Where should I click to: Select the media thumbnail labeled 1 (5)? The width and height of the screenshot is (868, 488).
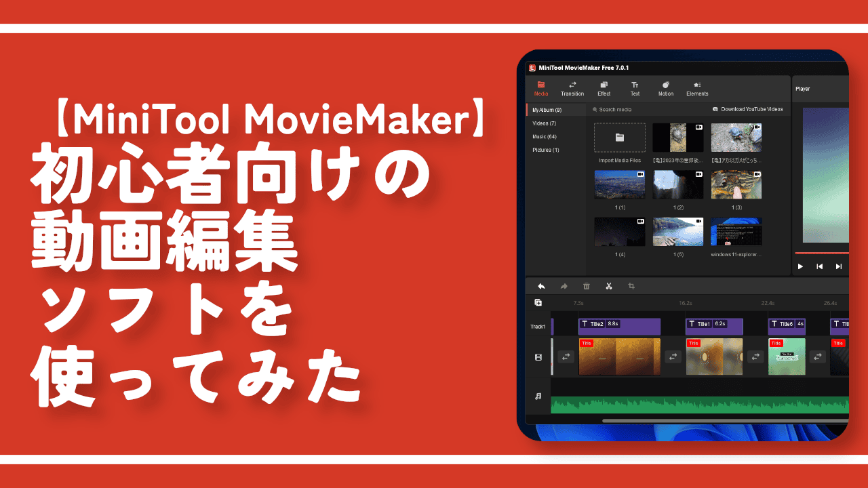point(677,232)
